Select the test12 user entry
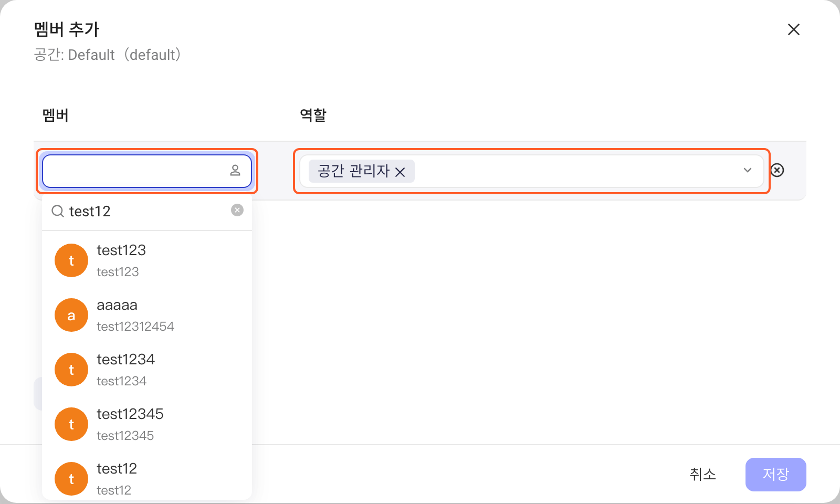Image resolution: width=840 pixels, height=504 pixels. pyautogui.click(x=147, y=478)
